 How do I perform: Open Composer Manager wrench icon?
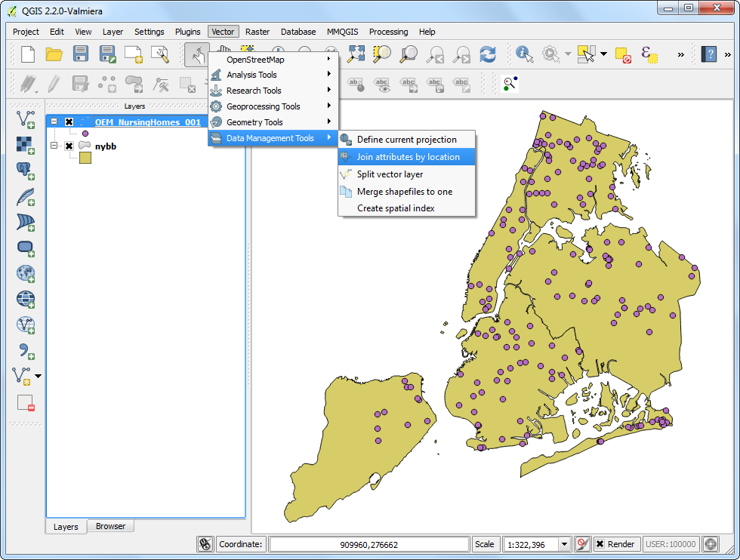[x=160, y=54]
